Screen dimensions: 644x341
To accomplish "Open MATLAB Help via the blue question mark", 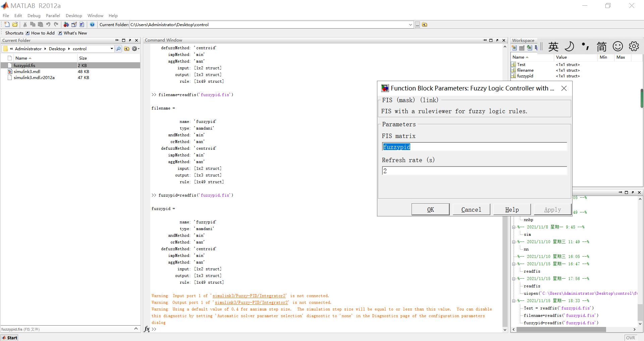I will [x=92, y=24].
